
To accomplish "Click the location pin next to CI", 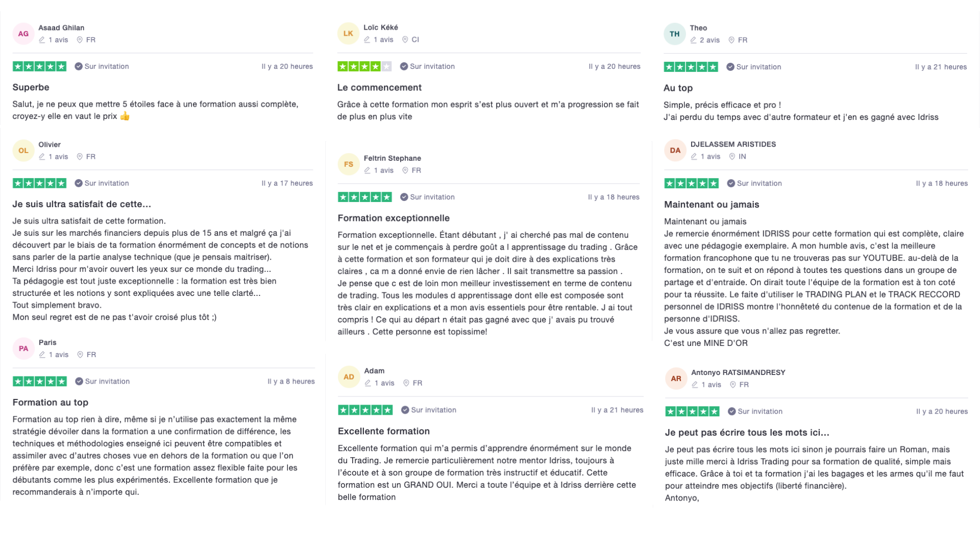I will point(405,40).
